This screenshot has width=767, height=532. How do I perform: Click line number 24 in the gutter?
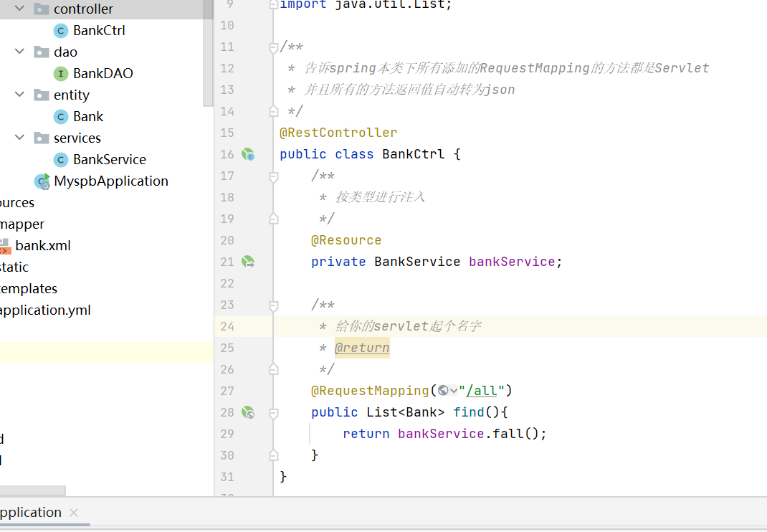(x=227, y=326)
